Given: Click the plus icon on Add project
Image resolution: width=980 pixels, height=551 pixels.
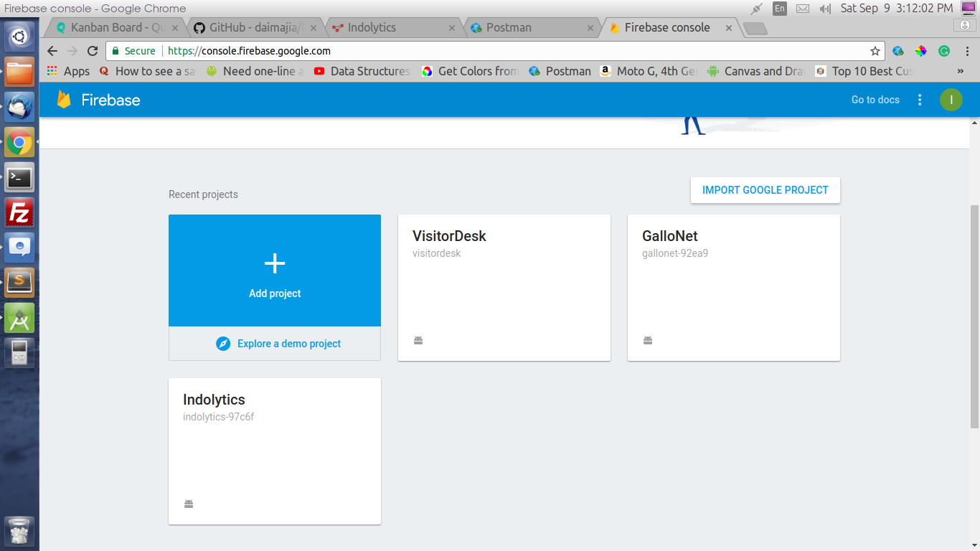Looking at the screenshot, I should [275, 264].
